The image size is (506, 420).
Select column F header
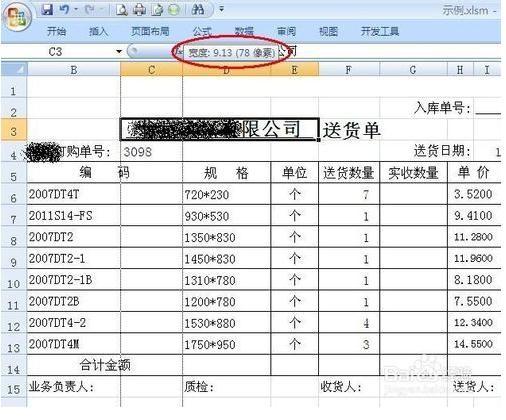click(349, 70)
